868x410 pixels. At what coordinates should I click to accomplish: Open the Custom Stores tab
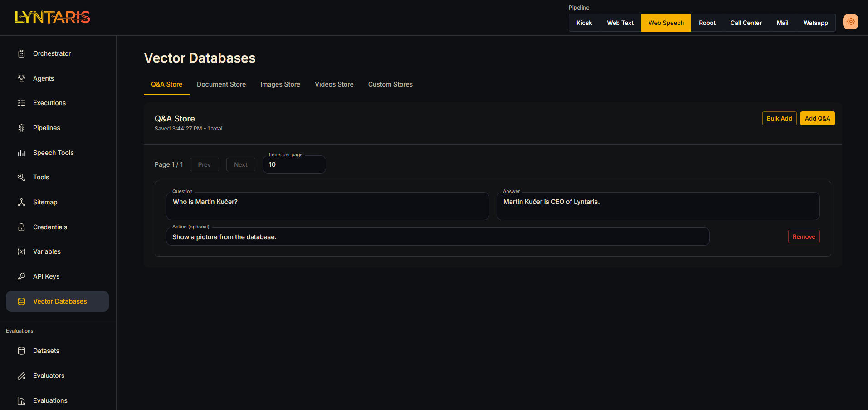(x=390, y=84)
